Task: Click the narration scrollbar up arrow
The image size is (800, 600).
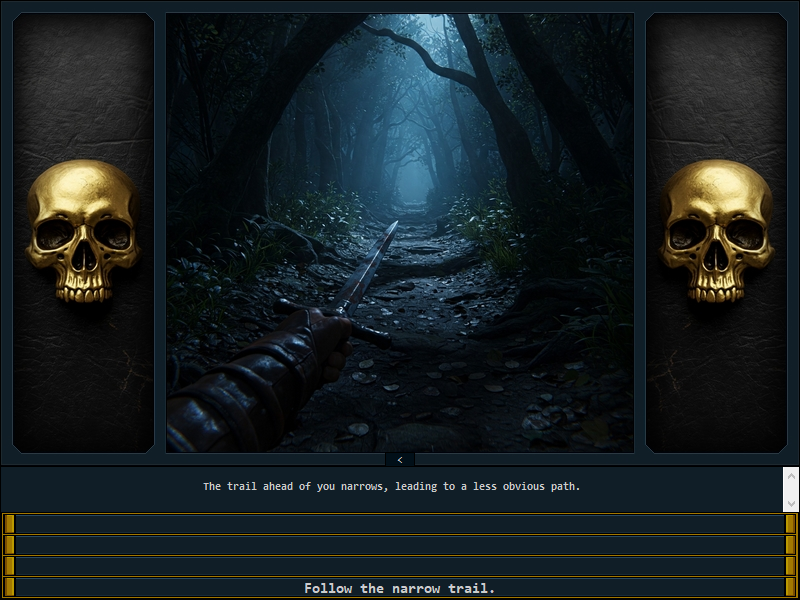Action: tap(791, 476)
